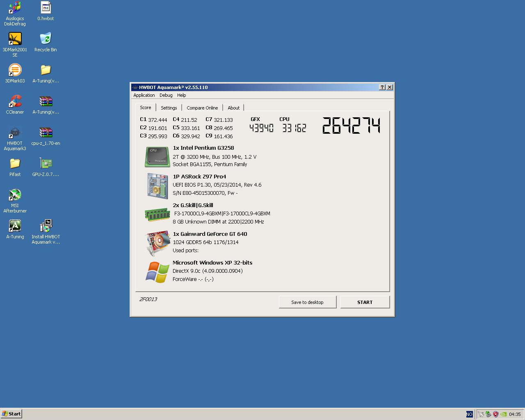Click the 2F0013 status code
Image resolution: width=525 pixels, height=420 pixels.
click(148, 299)
